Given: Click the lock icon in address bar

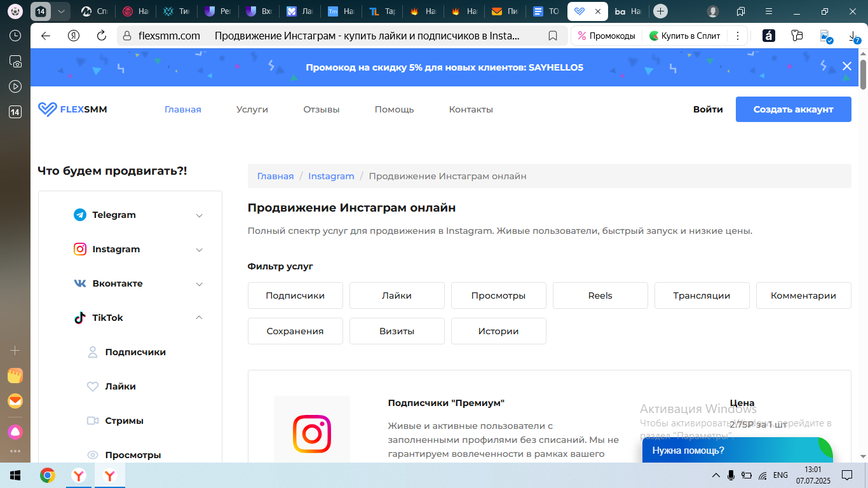Looking at the screenshot, I should (127, 36).
